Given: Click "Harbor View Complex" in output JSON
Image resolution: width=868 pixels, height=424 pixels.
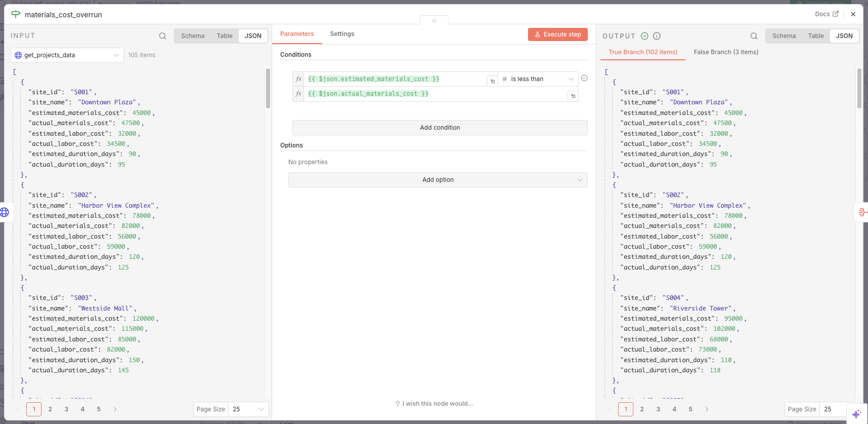Looking at the screenshot, I should click(x=708, y=206).
